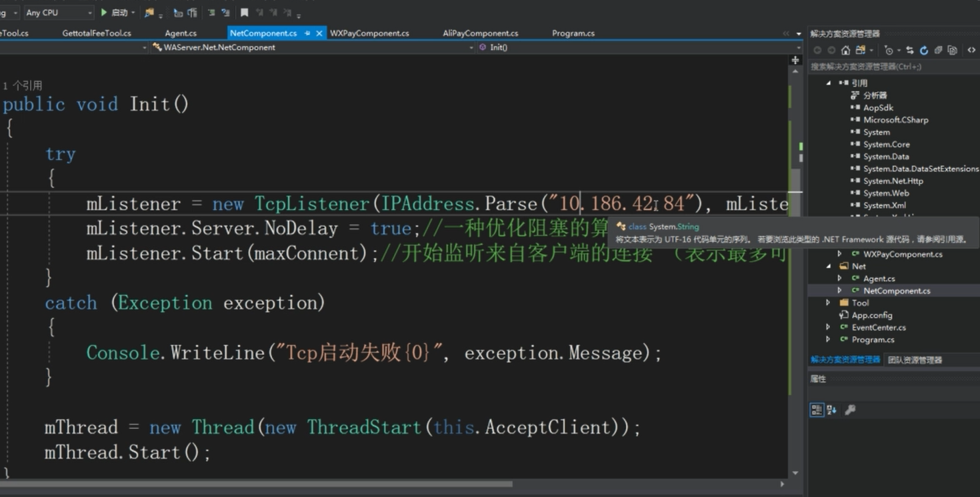Click the Refresh icon in Solution Explorer

(924, 50)
